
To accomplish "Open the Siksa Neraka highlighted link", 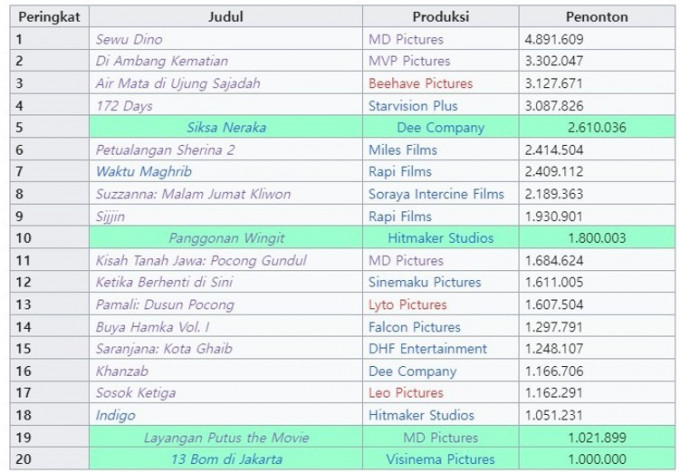I will tap(226, 127).
